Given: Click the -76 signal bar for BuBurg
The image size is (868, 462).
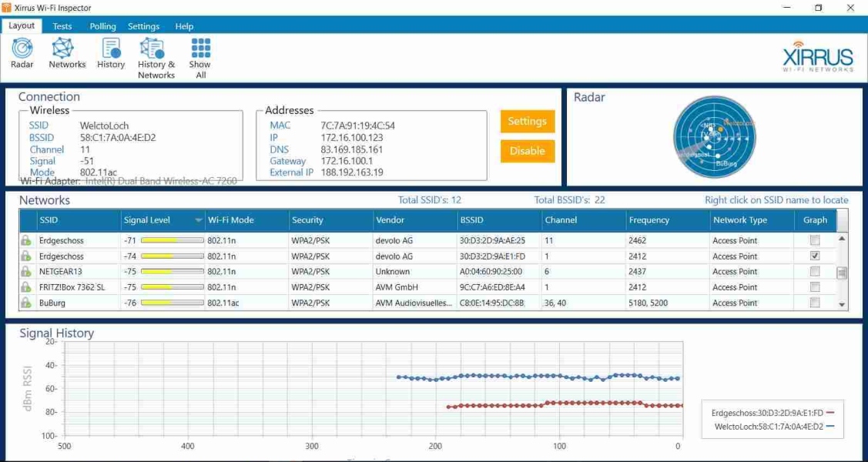Looking at the screenshot, I should [x=173, y=303].
